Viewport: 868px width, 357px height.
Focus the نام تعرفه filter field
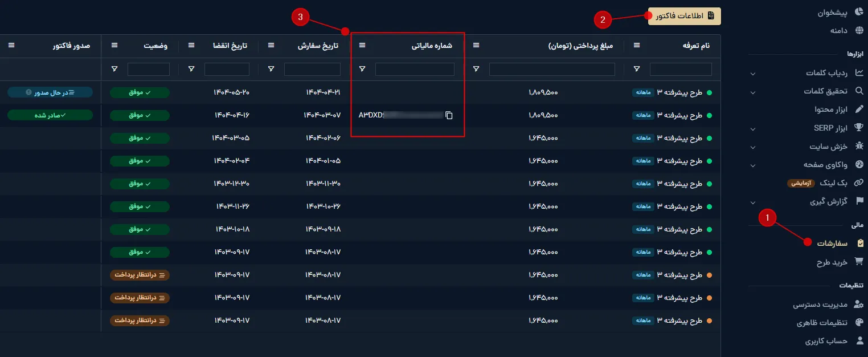681,69
